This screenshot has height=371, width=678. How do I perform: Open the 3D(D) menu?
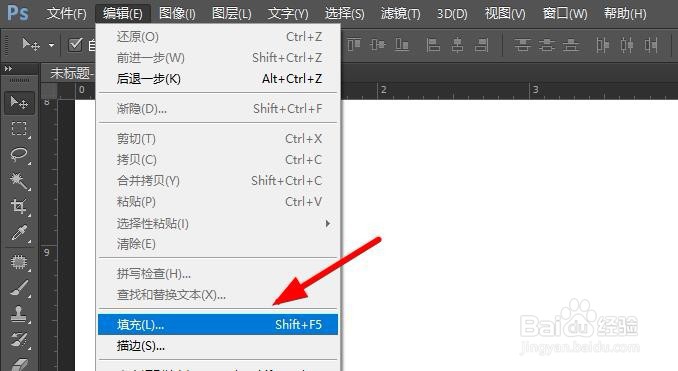[452, 14]
